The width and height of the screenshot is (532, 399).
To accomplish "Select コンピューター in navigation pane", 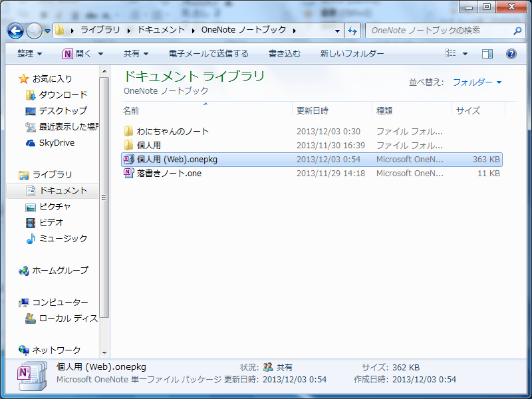I will click(x=60, y=303).
